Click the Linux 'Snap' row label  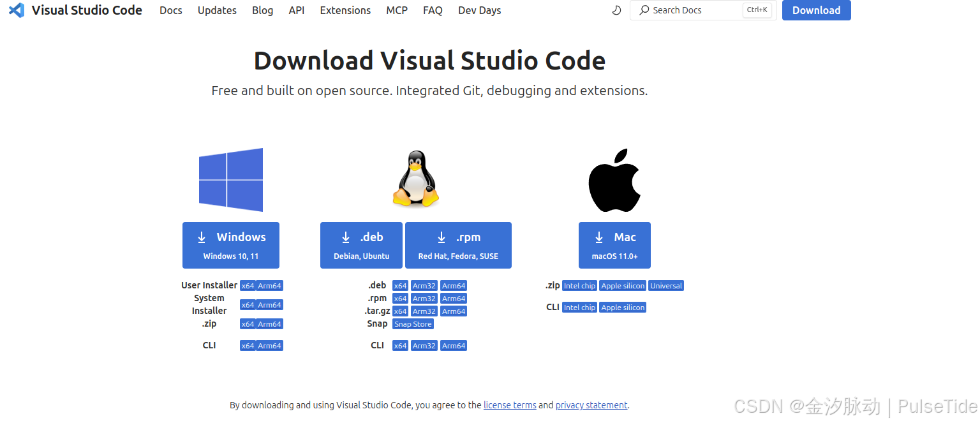[377, 323]
